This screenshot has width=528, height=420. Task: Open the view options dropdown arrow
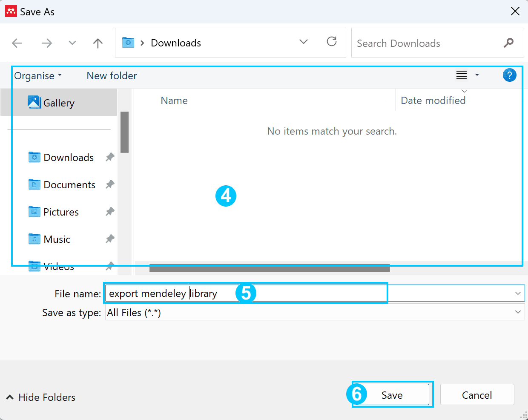coord(477,75)
